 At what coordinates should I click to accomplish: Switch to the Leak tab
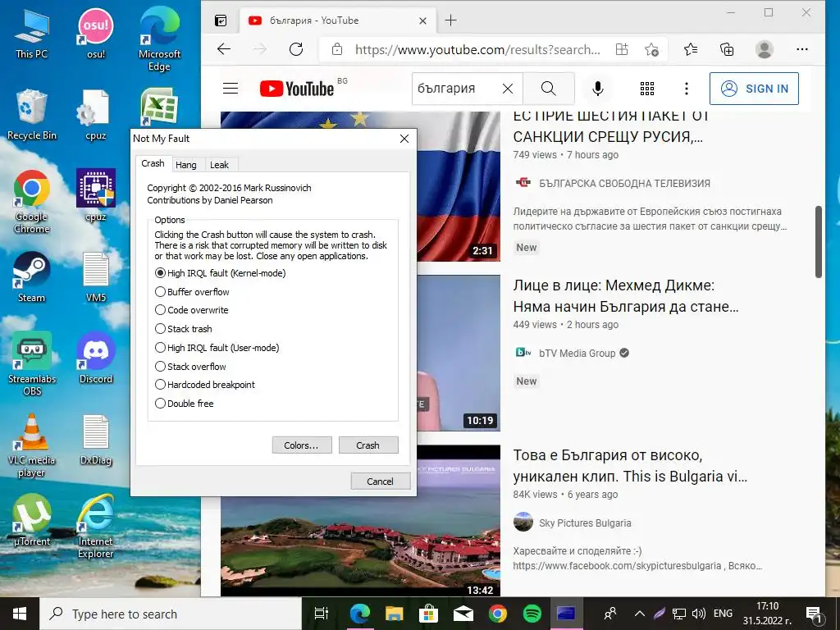click(x=219, y=165)
